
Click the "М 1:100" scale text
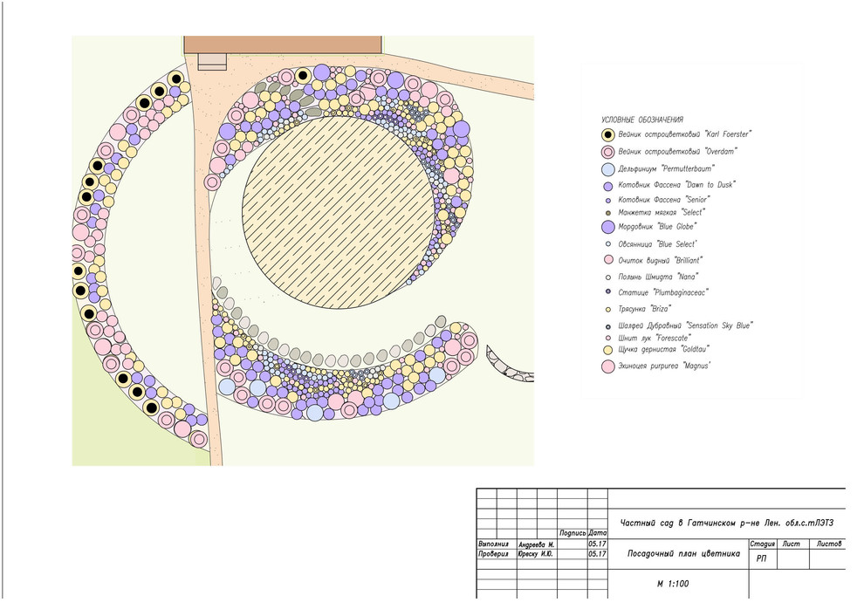pos(672,584)
